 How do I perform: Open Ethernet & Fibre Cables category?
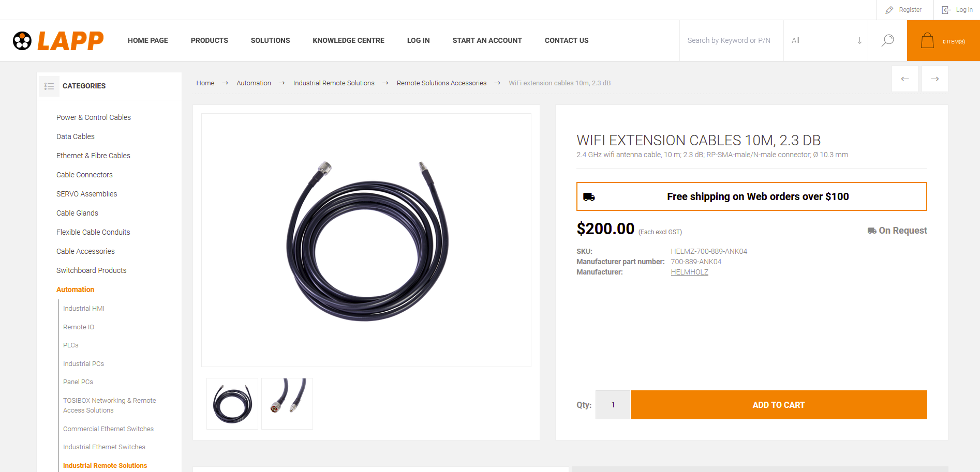(93, 156)
